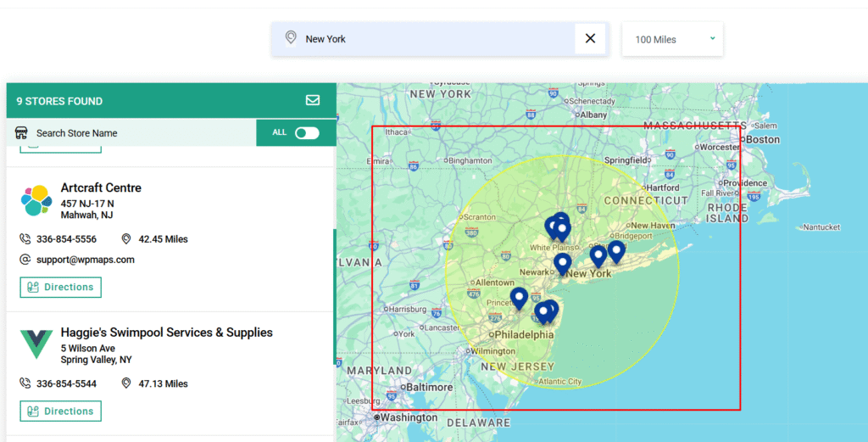Click Ithaca on the map
This screenshot has height=442, width=868.
tap(397, 131)
